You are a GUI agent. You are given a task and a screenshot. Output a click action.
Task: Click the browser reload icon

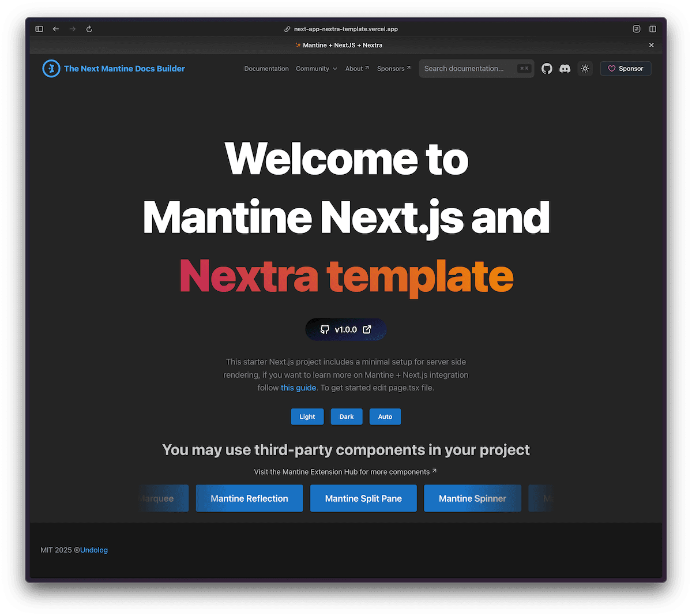point(89,29)
